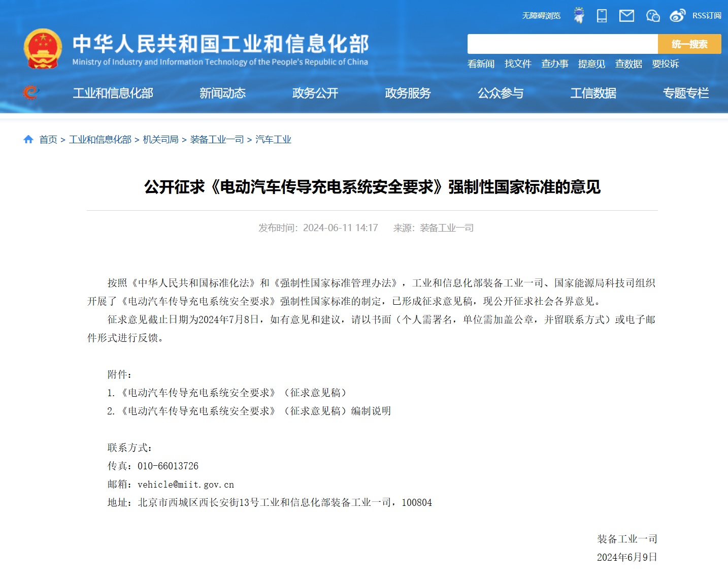Switch to 新闻动态 navigation tab
The height and width of the screenshot is (576, 728).
point(223,93)
